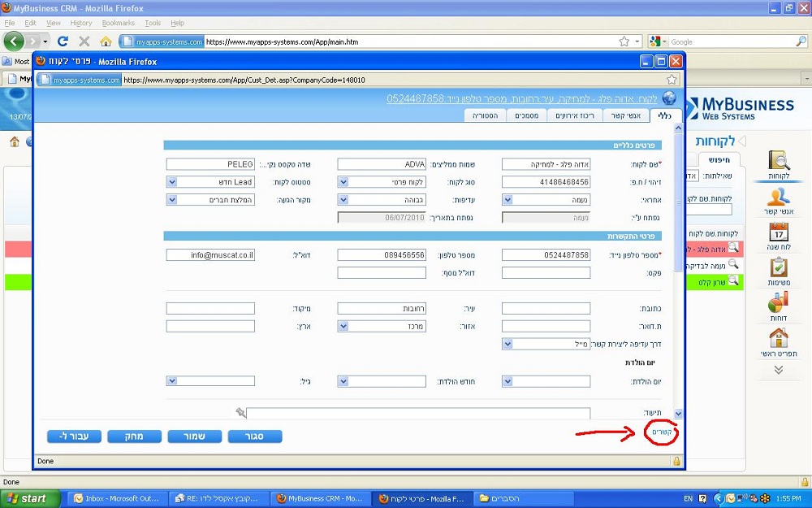Open the אנשי קשר tab in popup
Viewport: 812px width, 508px height.
click(626, 115)
